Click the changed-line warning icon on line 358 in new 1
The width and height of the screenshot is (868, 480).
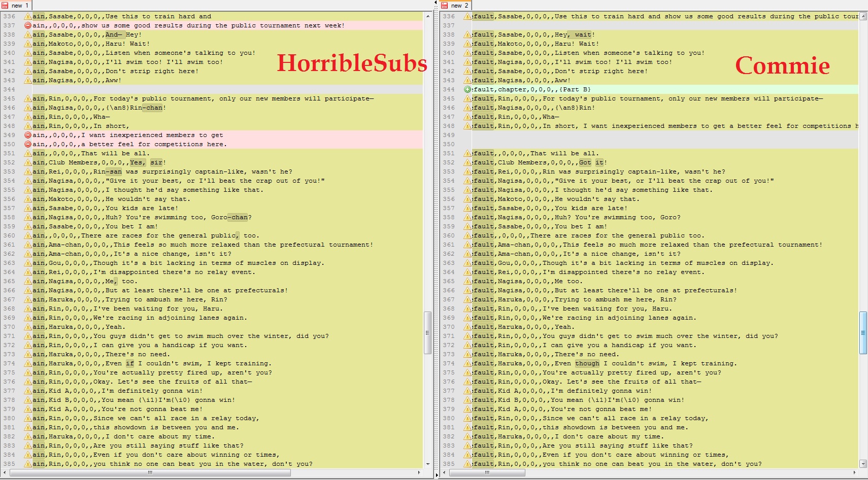28,217
